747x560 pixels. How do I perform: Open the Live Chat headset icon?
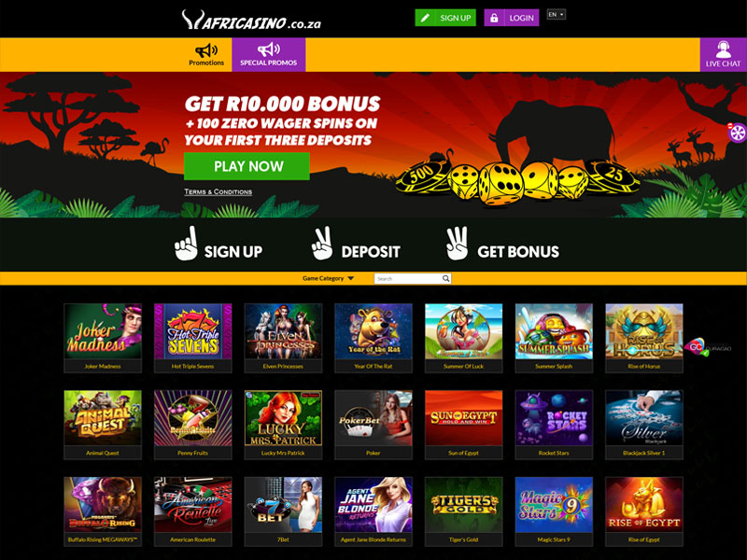(x=723, y=49)
